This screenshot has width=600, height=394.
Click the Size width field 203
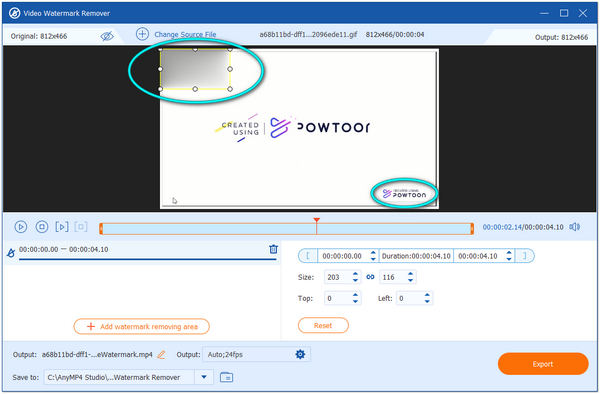click(337, 277)
